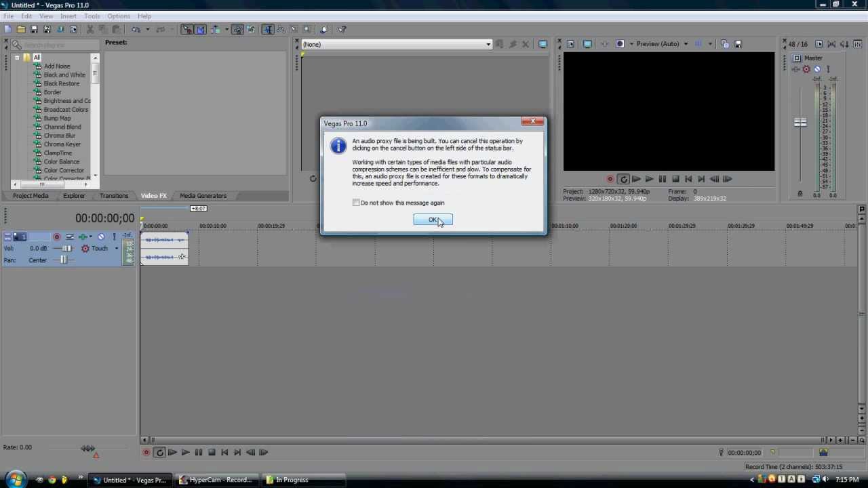Open the undo history dropdown arrow

pos(148,29)
